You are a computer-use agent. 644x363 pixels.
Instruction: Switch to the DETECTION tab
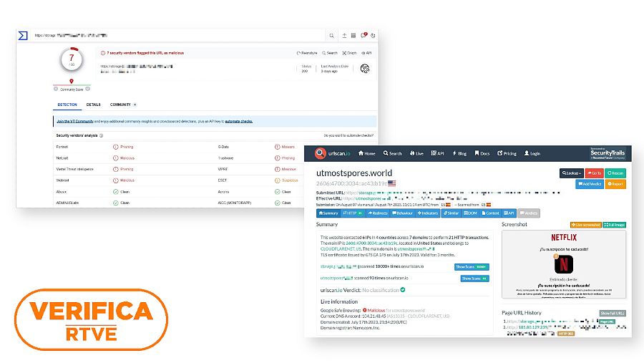(67, 105)
